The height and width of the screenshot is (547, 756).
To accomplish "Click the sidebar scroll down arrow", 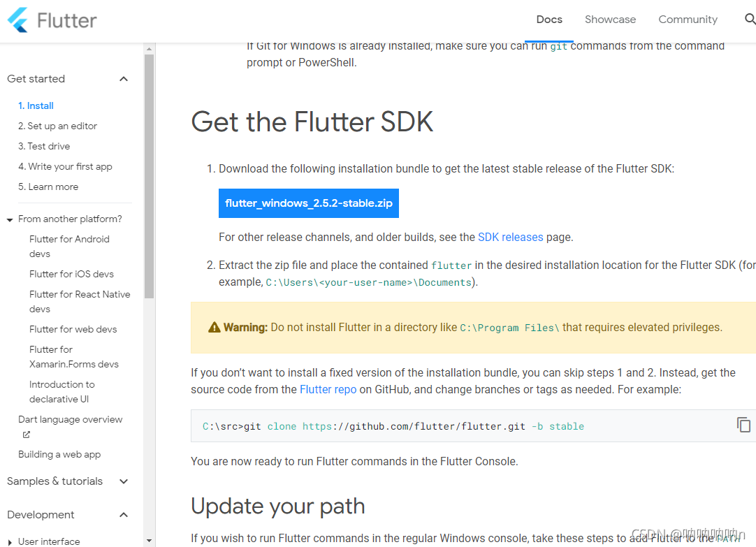I will [149, 541].
